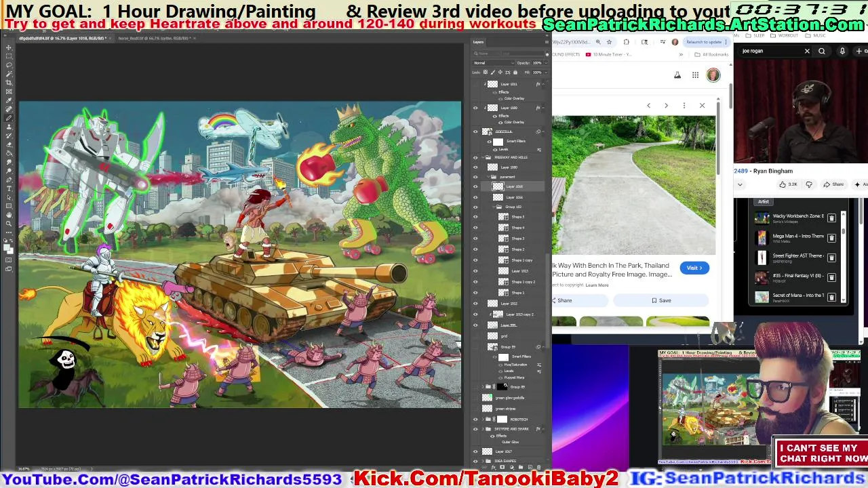Click the Artist tab in playlist
The image size is (868, 488).
[764, 202]
